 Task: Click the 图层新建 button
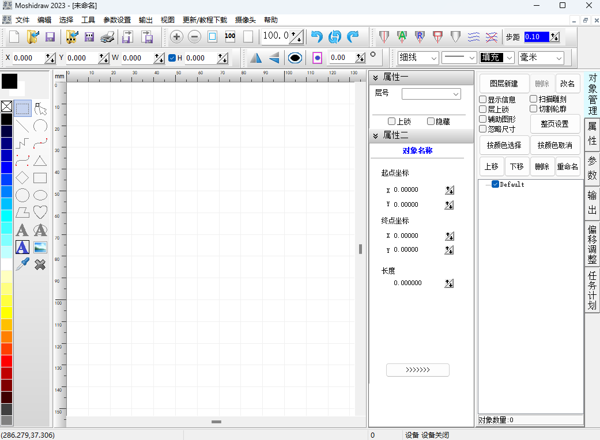[503, 84]
